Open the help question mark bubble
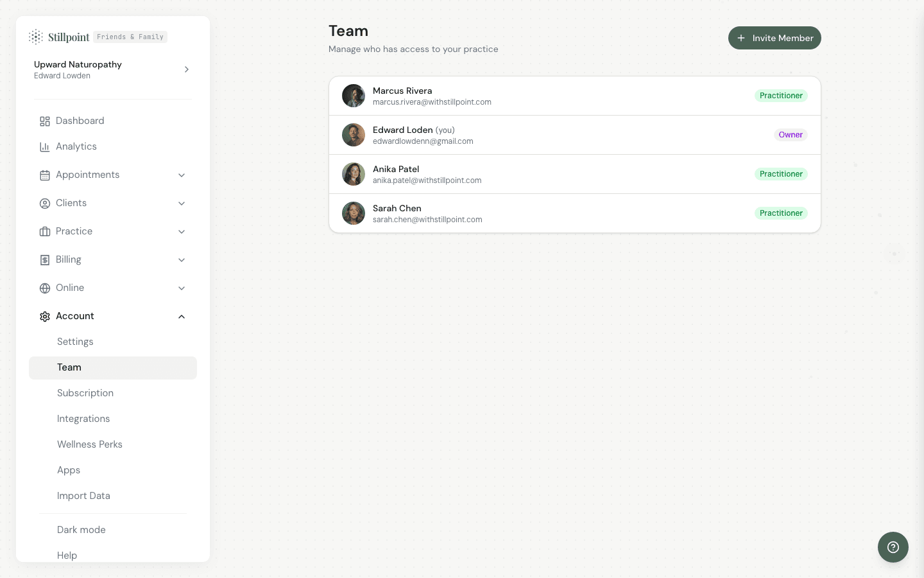This screenshot has height=578, width=924. pyautogui.click(x=893, y=547)
